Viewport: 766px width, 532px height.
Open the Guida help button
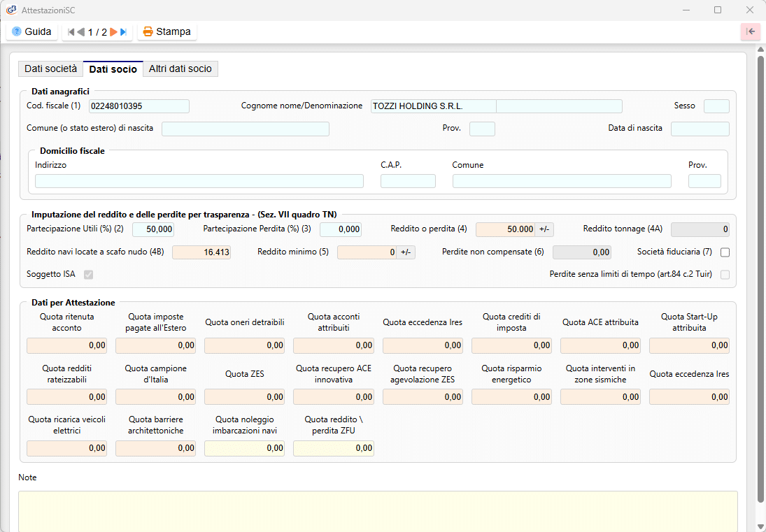tap(31, 31)
